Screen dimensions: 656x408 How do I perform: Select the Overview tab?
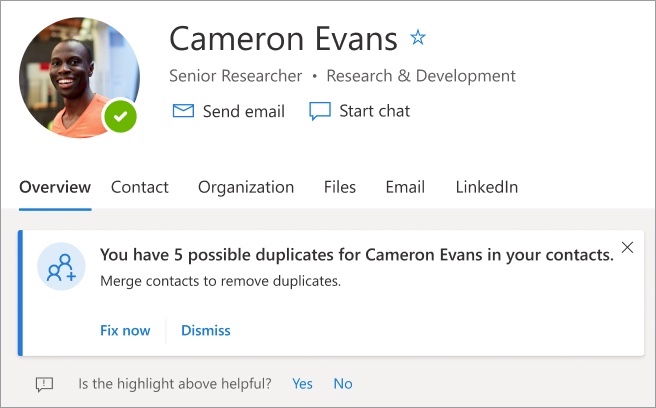click(x=55, y=187)
